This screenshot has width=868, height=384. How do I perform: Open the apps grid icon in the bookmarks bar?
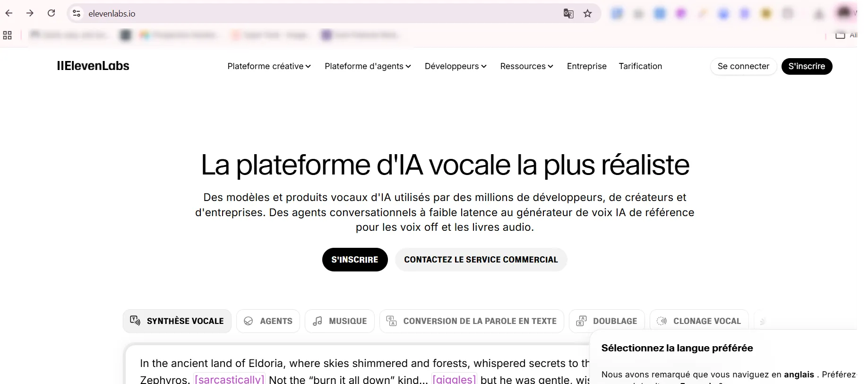pos(8,35)
